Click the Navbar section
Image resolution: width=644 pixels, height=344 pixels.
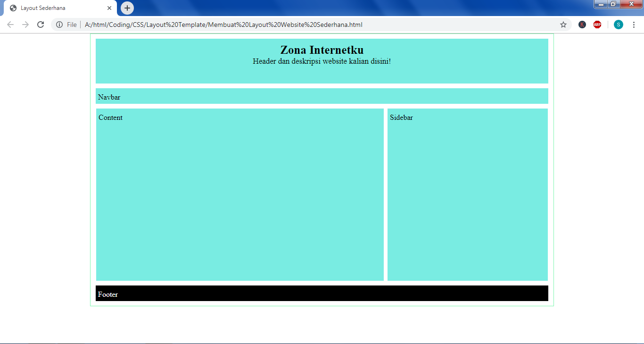(322, 96)
